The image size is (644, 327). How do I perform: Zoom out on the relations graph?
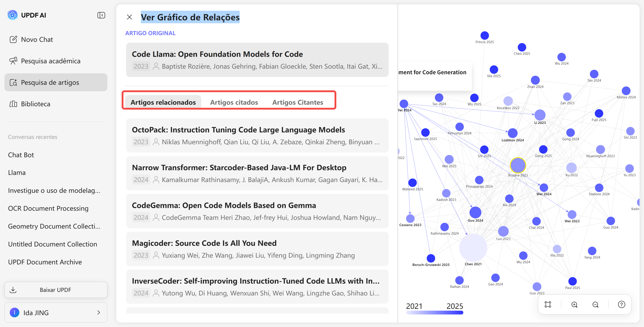point(595,304)
